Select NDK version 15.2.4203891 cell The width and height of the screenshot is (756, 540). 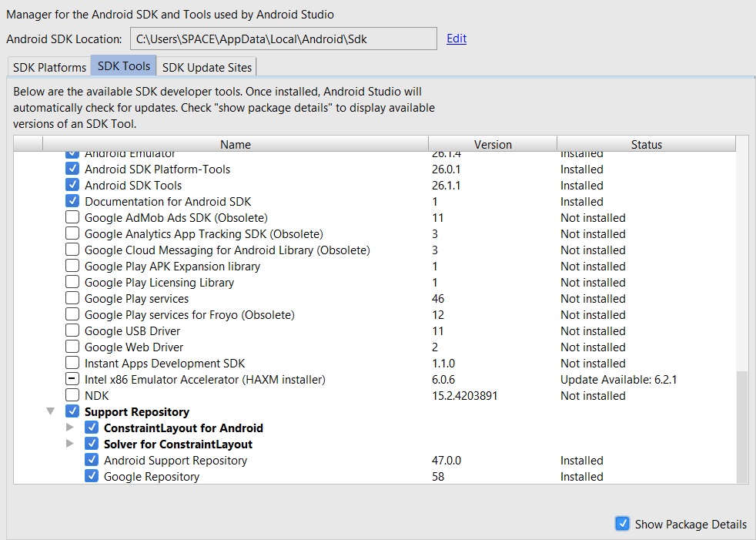click(x=464, y=396)
